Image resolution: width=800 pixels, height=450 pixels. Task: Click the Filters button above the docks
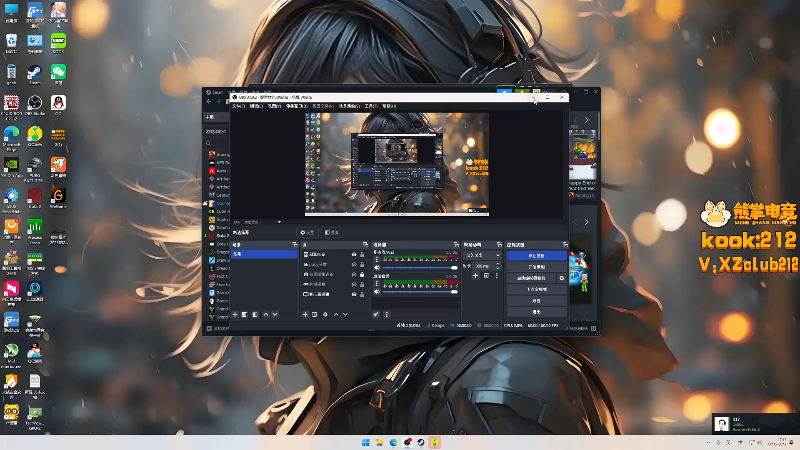[x=332, y=233]
